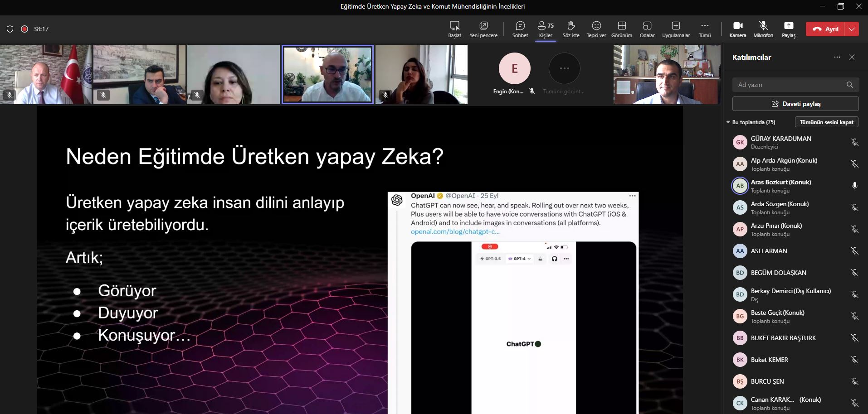Viewport: 868px width, 414px height.
Task: Collapse the Bu toplantıda (75) list
Action: click(x=728, y=122)
